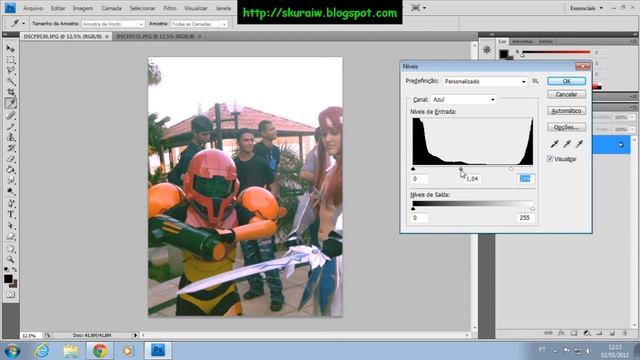Open the Tamanho da Amostra dropdown
This screenshot has width=640, height=360.
click(113, 24)
